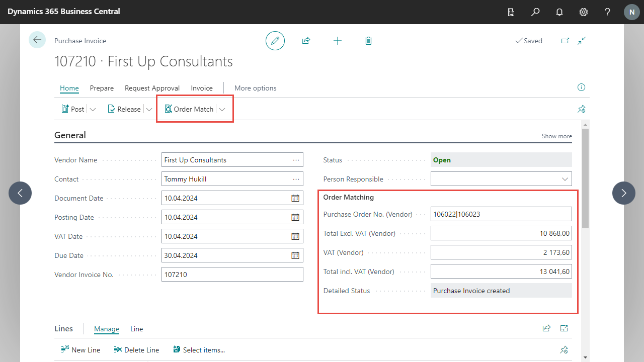Switch to the Home tab

(69, 88)
